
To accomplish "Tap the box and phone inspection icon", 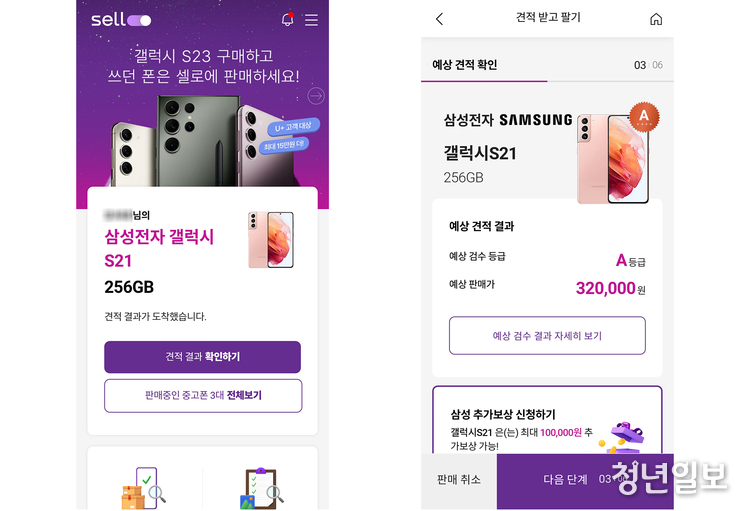I will click(x=143, y=488).
